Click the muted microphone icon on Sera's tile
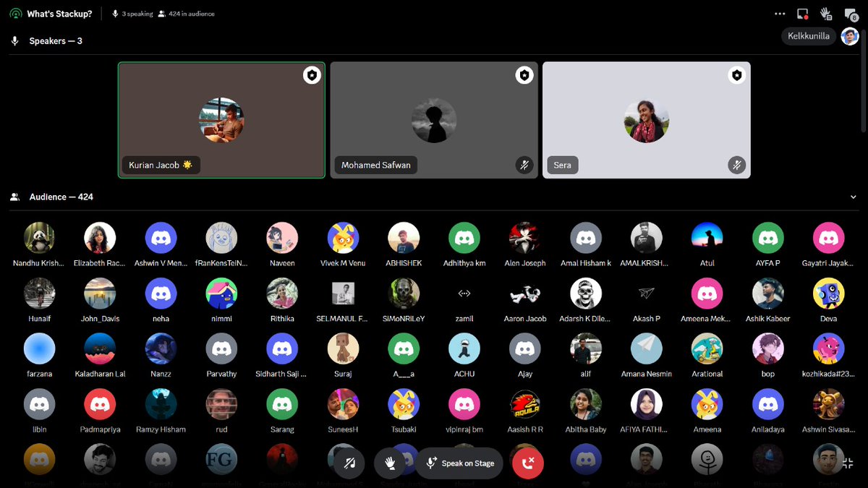 pos(737,165)
